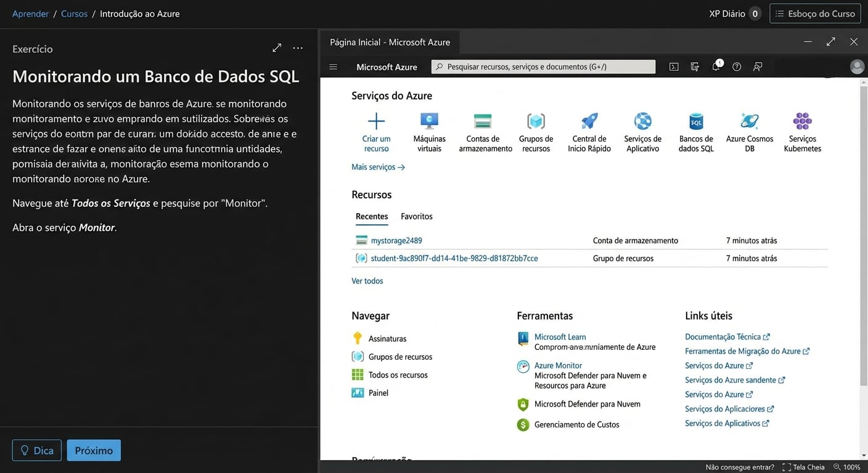Click the Microsoft Learn icon
This screenshot has height=473, width=868.
pos(523,339)
